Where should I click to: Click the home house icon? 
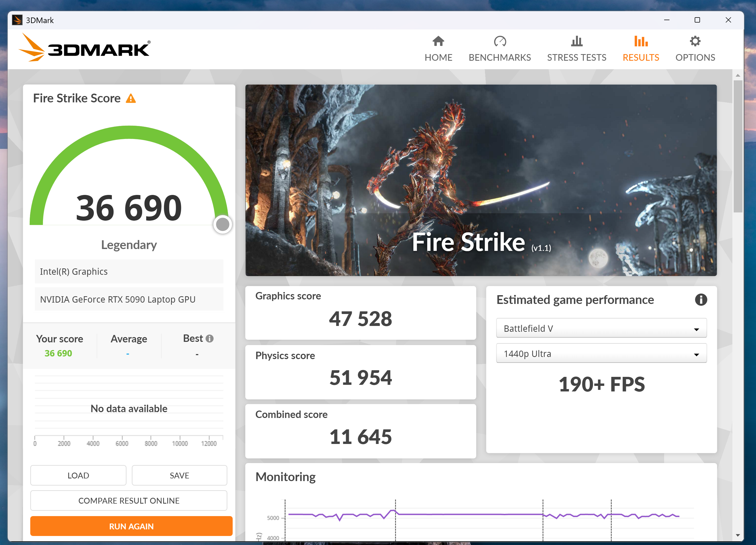point(438,41)
